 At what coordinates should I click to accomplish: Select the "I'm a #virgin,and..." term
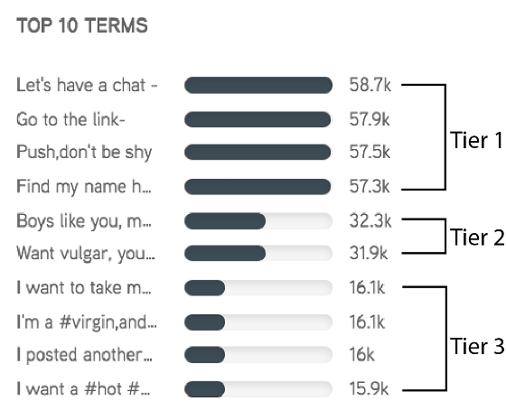coord(87,322)
